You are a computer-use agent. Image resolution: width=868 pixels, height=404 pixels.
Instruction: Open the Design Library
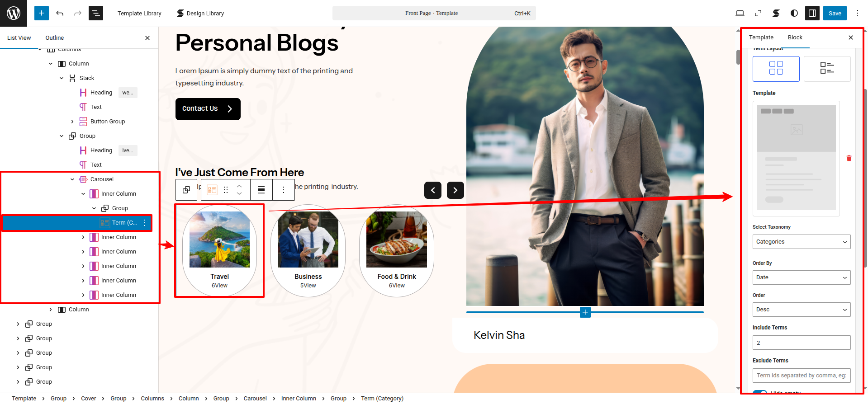[x=200, y=13]
